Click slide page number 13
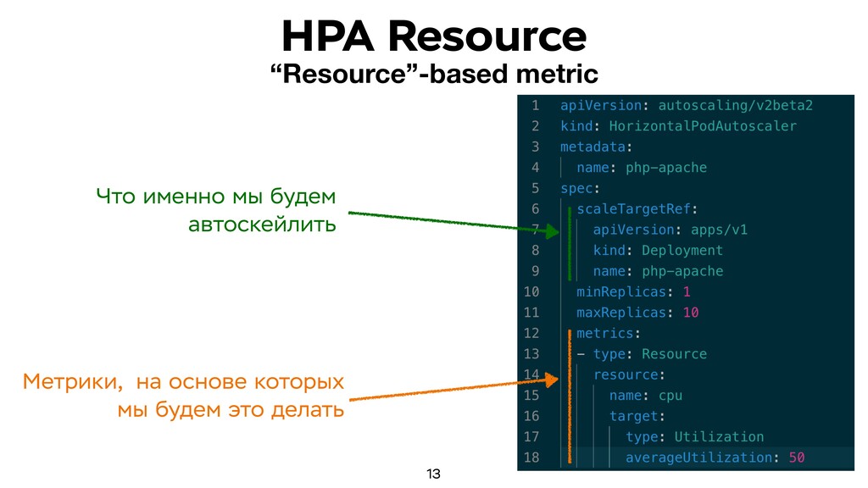 point(433,474)
